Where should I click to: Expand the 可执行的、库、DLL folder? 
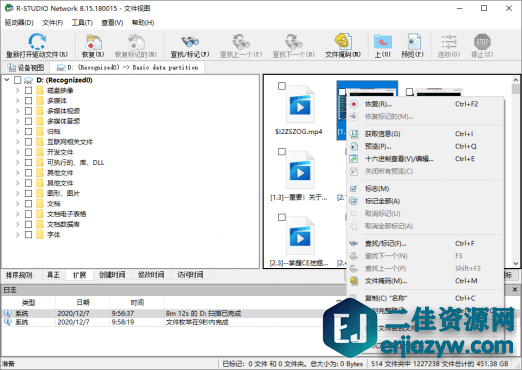(x=18, y=163)
